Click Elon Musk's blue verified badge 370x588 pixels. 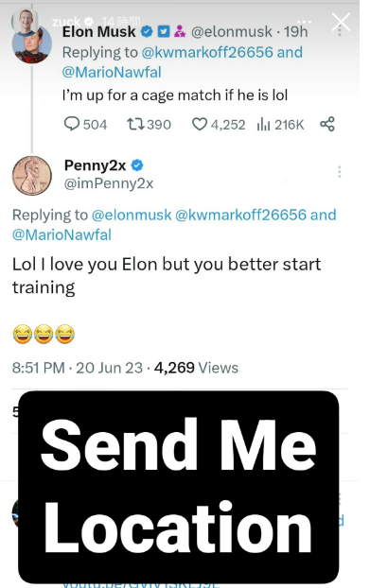tap(147, 32)
